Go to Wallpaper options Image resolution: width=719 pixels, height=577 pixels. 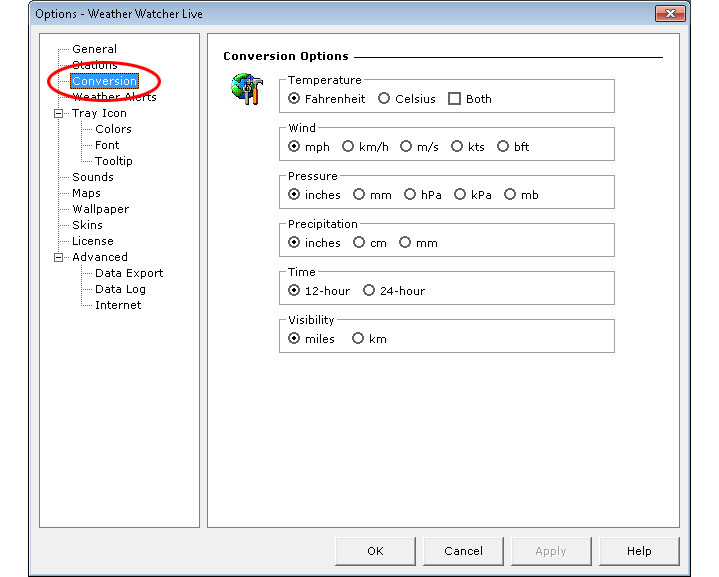pos(100,209)
